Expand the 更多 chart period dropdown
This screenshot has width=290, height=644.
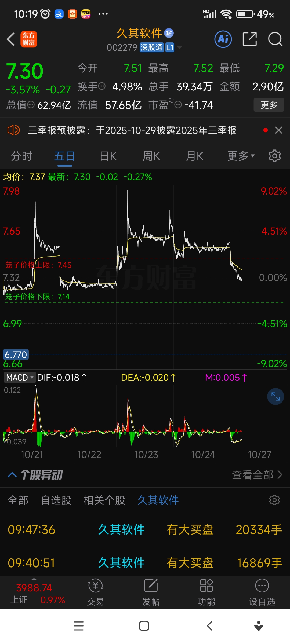coord(241,156)
